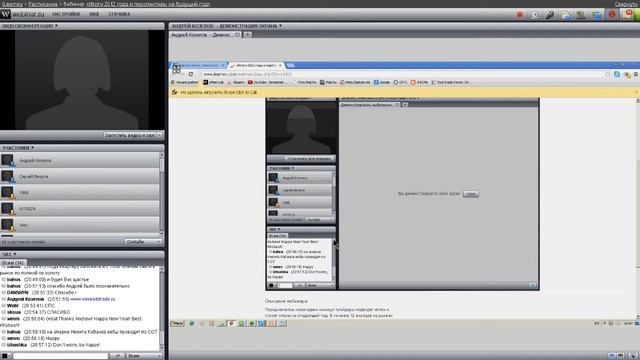Select participant Сергей Вепров
The height and width of the screenshot is (360, 640).
coord(80,176)
